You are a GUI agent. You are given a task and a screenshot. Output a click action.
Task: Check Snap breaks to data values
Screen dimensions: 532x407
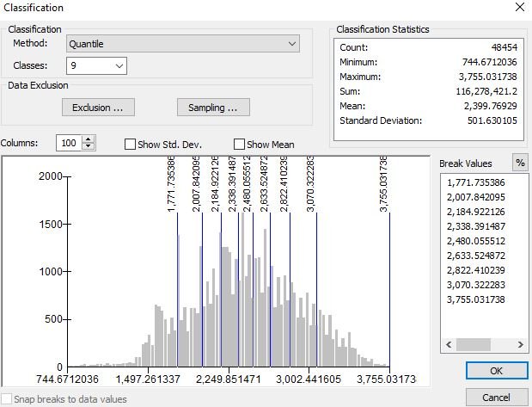[7, 399]
